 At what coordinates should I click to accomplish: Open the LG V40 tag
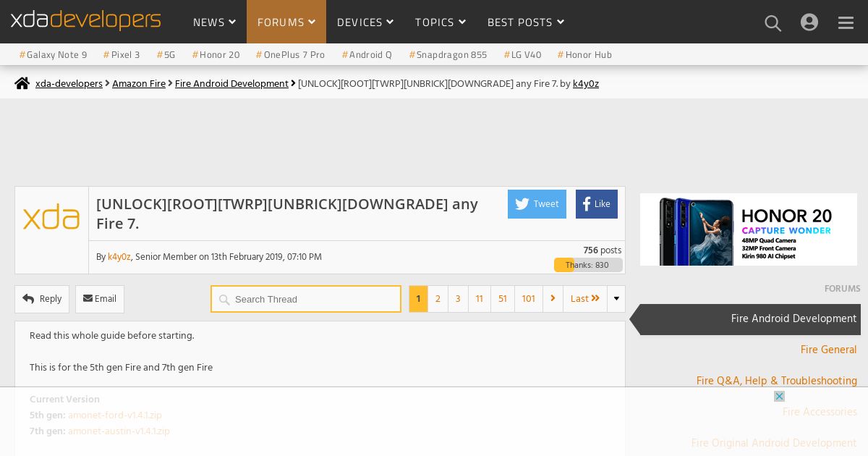tap(522, 55)
